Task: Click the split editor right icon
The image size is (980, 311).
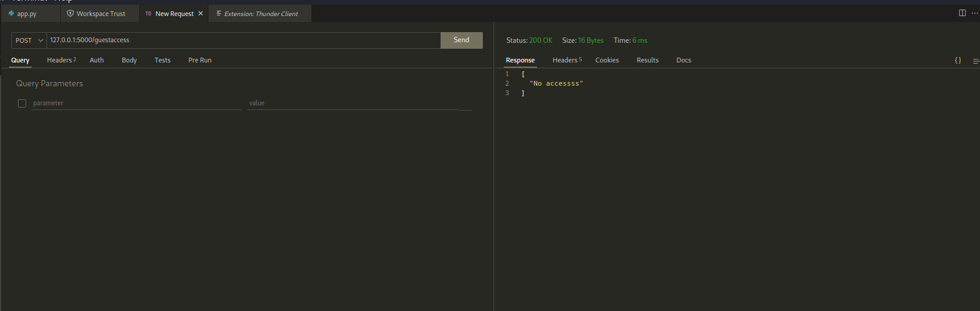Action: point(962,13)
